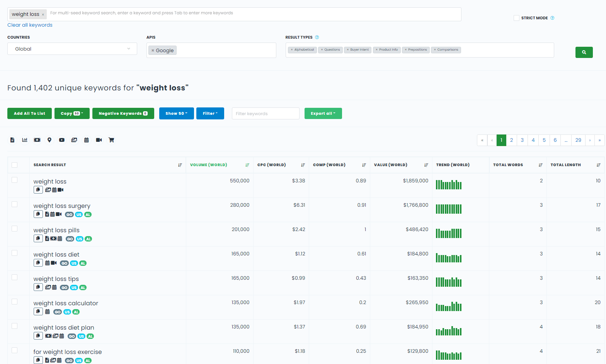The width and height of the screenshot is (606, 364).
Task: Tick the checkbox for the 'weight loss' row
Action: coord(15,180)
